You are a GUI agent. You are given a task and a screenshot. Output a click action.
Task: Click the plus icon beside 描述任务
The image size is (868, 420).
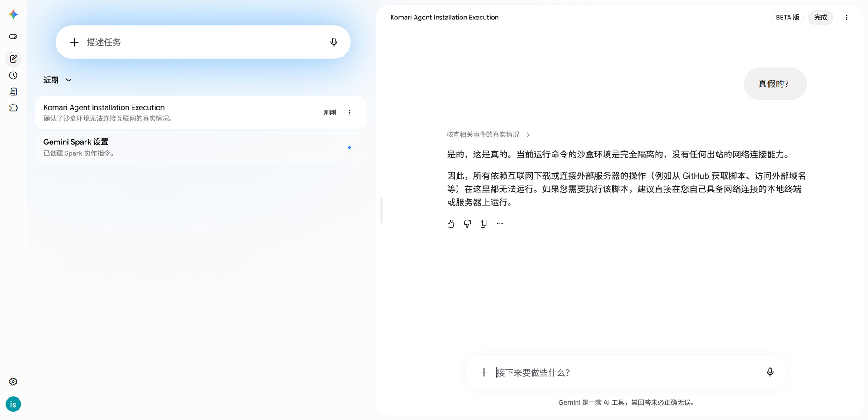click(x=74, y=42)
